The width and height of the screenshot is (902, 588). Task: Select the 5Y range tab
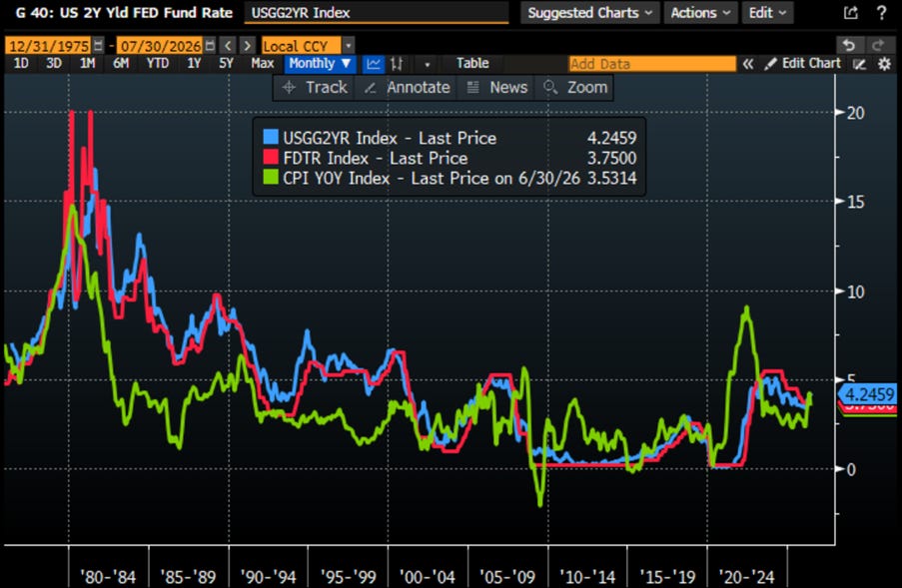[x=226, y=63]
